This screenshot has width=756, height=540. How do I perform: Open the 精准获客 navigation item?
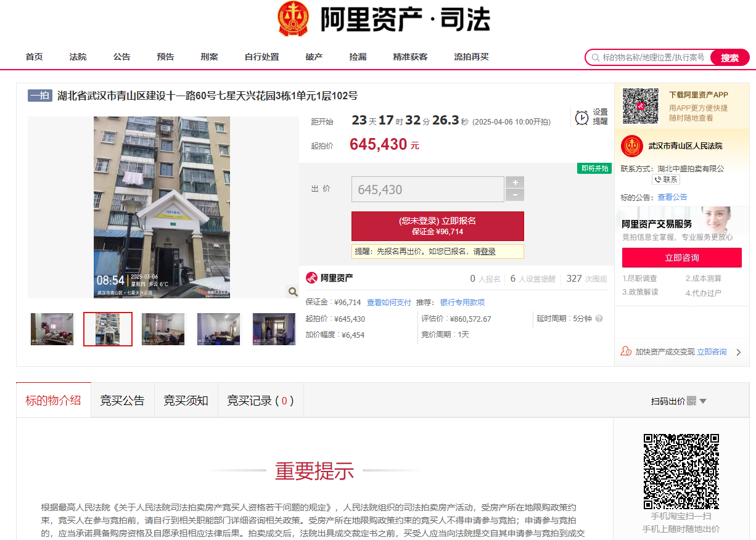point(411,57)
